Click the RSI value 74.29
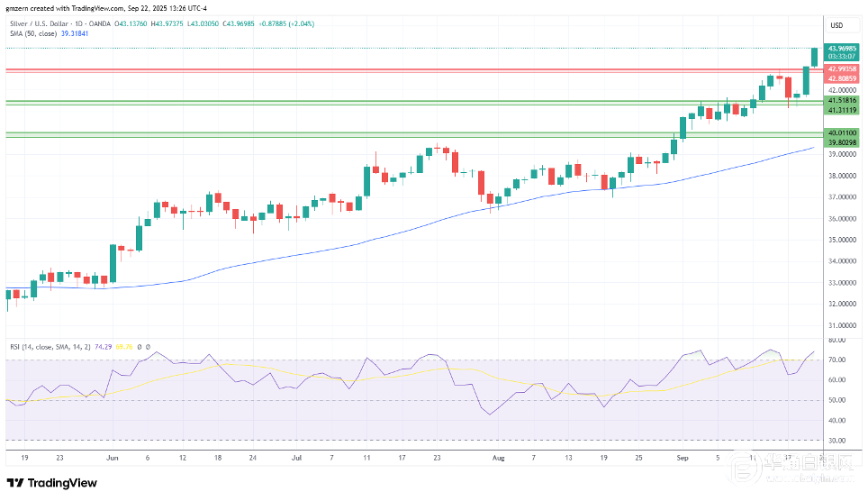Viewport: 868px width, 501px height. pos(103,347)
